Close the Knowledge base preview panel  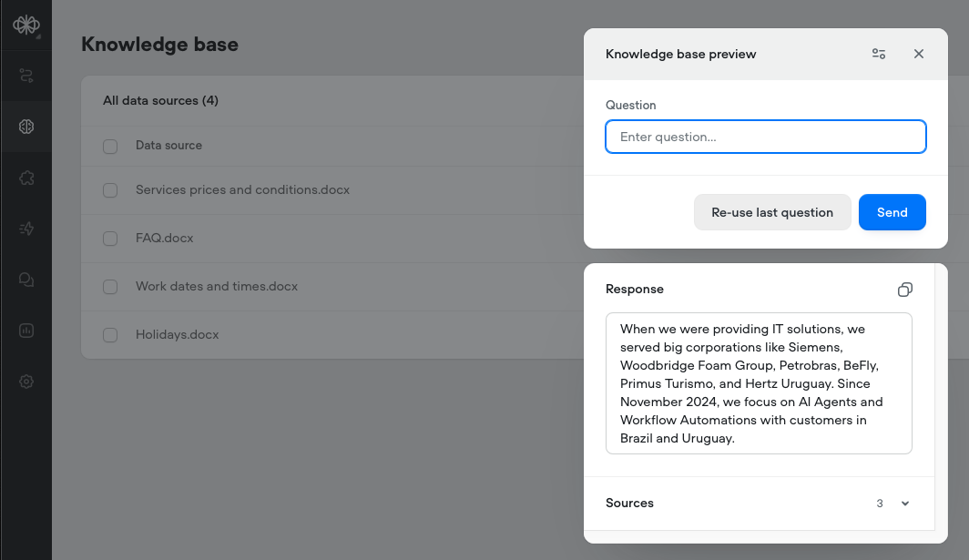pyautogui.click(x=919, y=54)
